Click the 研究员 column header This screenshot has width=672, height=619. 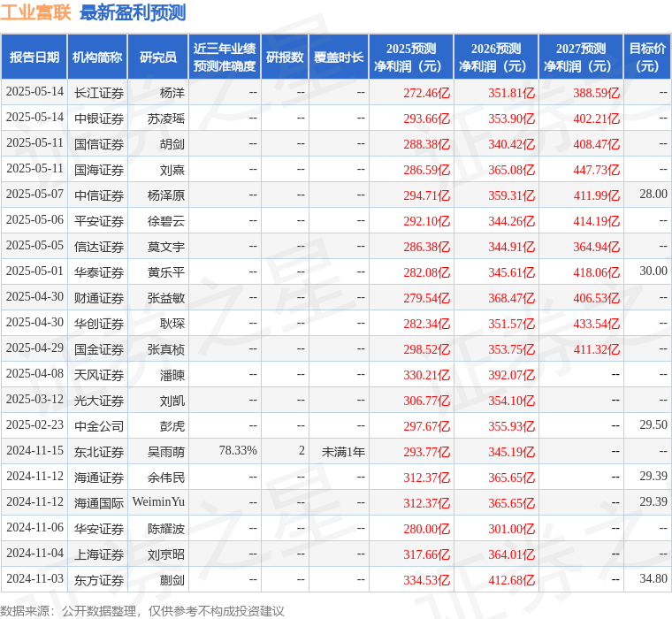pos(158,57)
